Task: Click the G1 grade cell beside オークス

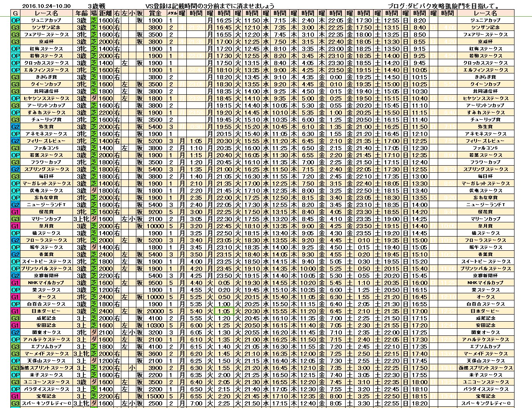Action: tap(15, 297)
